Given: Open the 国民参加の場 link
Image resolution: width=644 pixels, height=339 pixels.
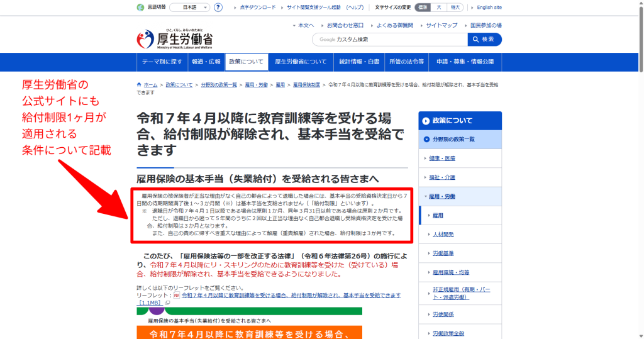Looking at the screenshot, I should (x=486, y=26).
